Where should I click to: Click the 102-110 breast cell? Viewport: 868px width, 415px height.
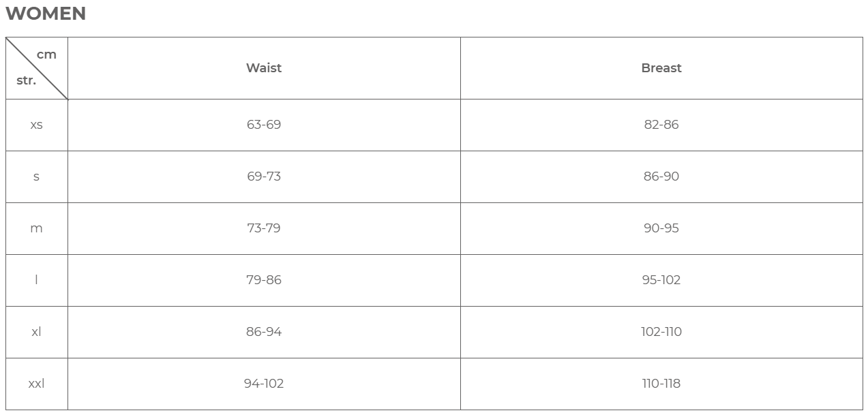(x=661, y=332)
